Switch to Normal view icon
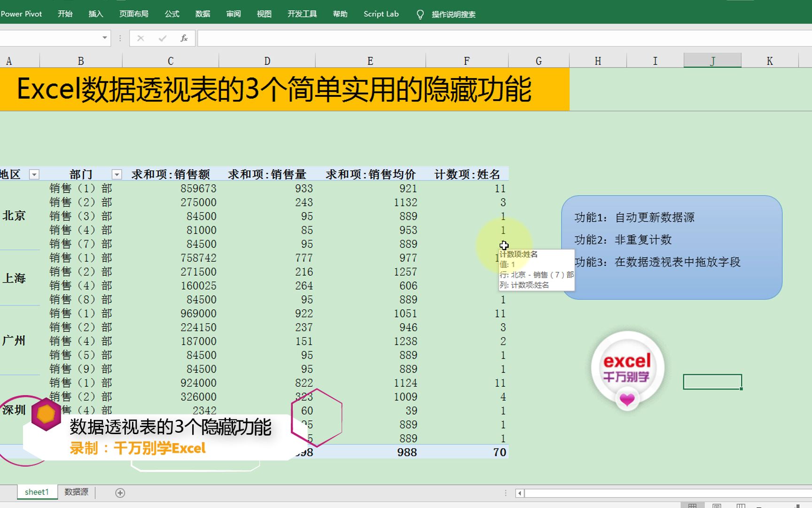 pos(692,506)
